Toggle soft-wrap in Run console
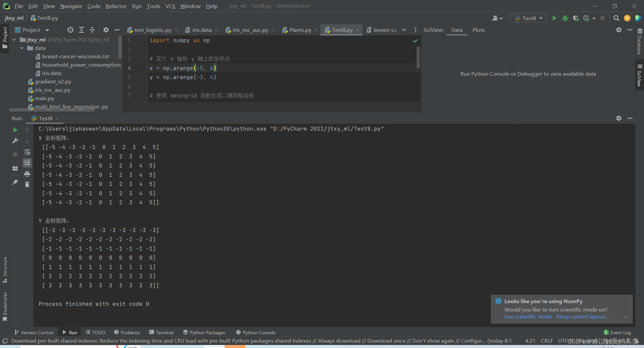Screen dimensions: 644x348 [x=27, y=152]
